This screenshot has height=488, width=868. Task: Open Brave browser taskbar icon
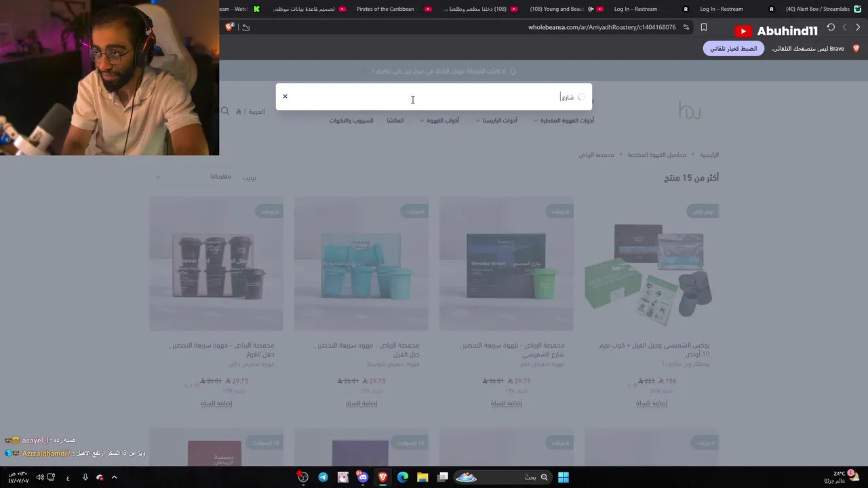(383, 477)
